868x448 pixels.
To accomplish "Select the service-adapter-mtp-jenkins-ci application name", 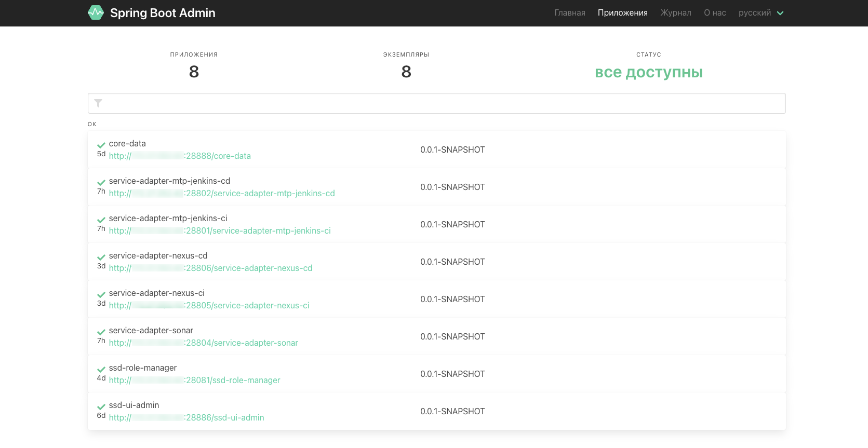I will pyautogui.click(x=168, y=218).
